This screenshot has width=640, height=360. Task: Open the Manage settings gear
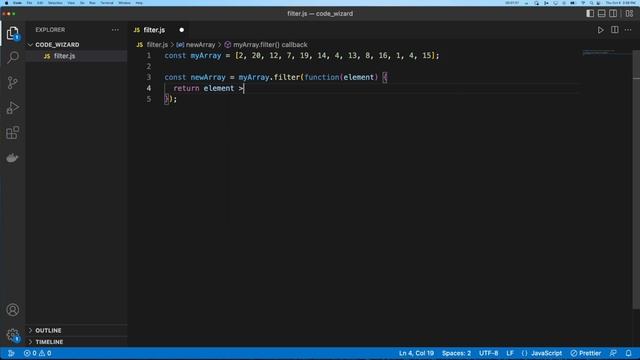point(13,335)
